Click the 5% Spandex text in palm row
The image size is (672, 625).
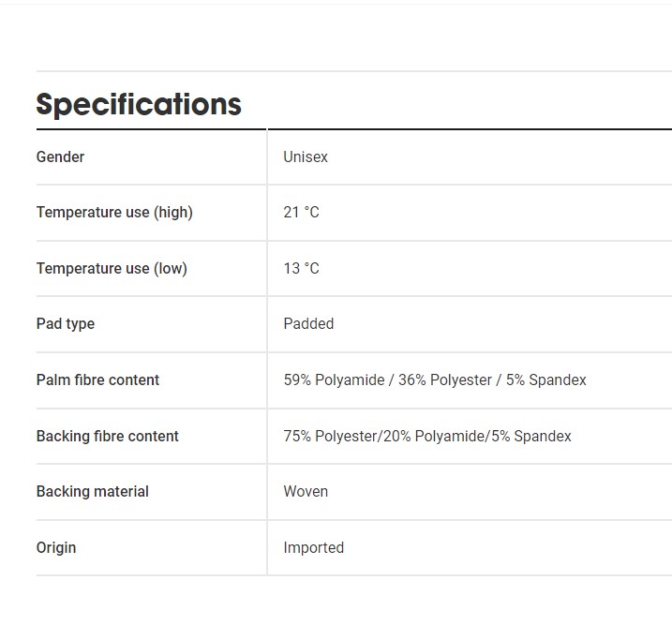pyautogui.click(x=546, y=380)
